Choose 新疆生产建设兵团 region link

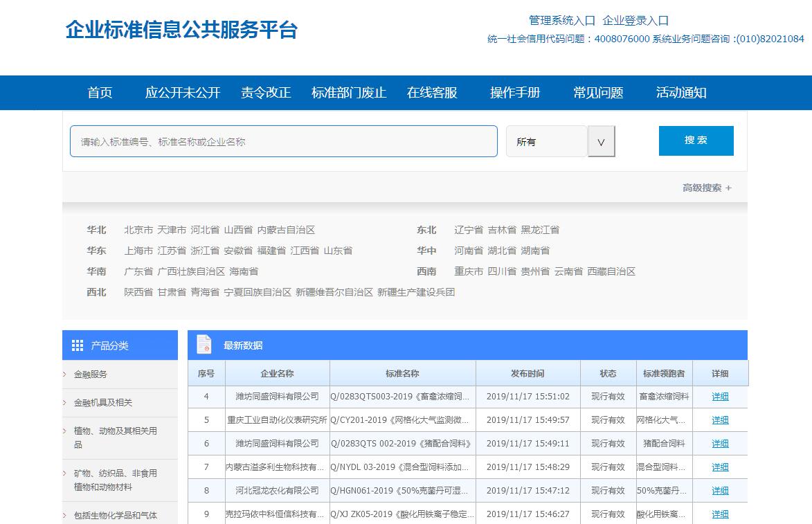(x=415, y=292)
